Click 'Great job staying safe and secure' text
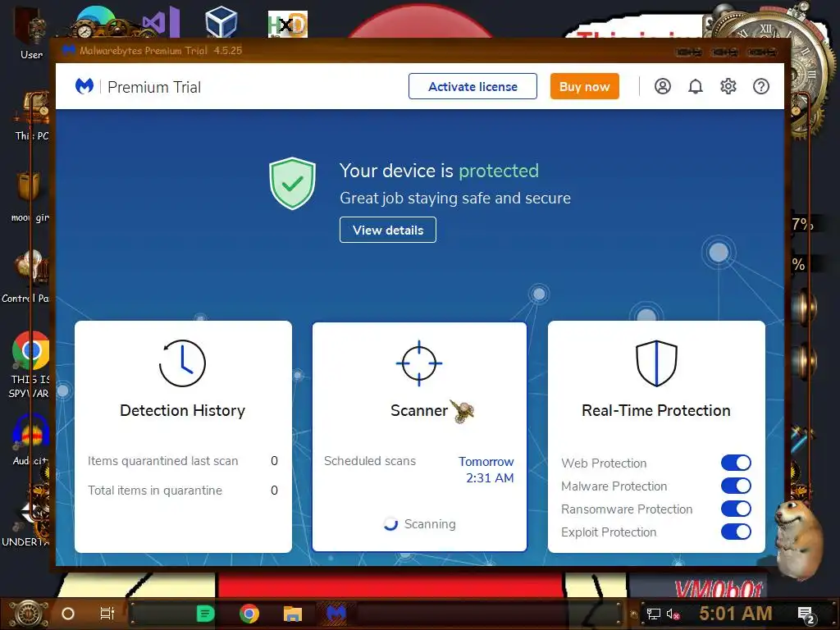The height and width of the screenshot is (630, 840). point(455,199)
